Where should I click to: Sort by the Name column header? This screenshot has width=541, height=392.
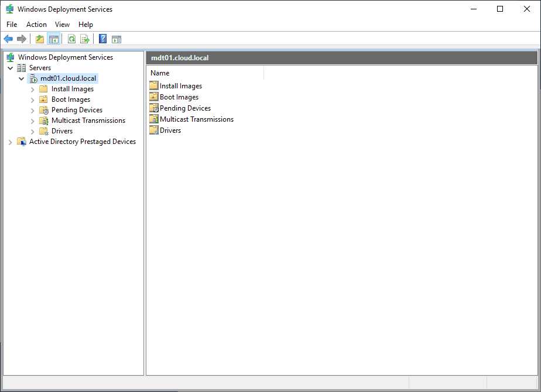206,73
